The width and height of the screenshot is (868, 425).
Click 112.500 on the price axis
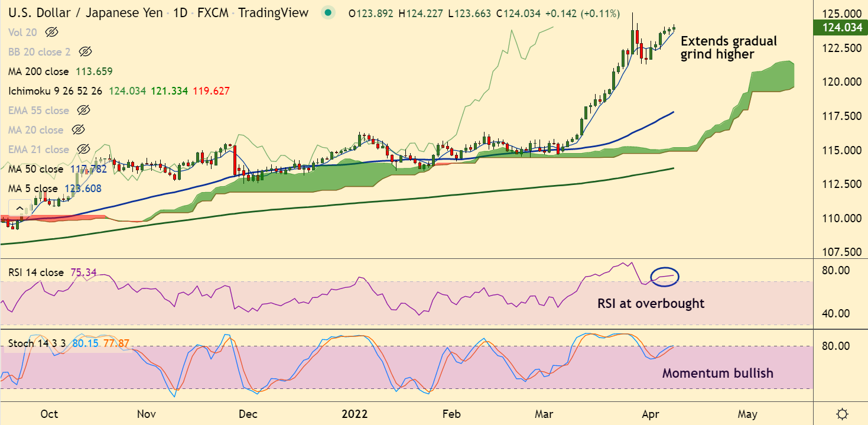click(841, 184)
